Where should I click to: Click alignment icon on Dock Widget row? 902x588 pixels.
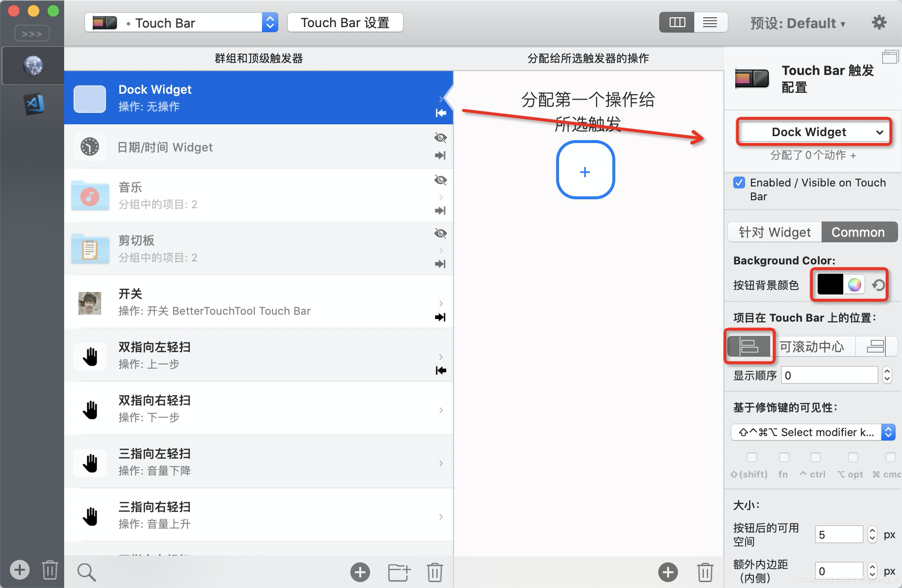point(441,113)
